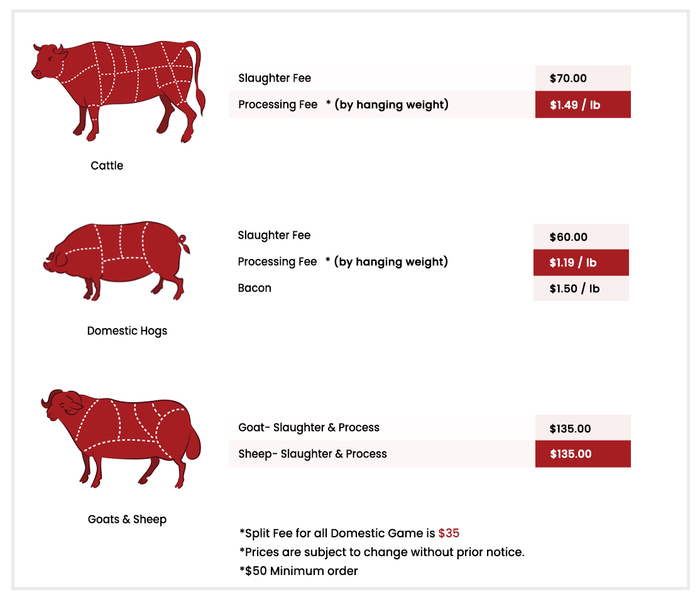Click the red sheep $135.00 price box
700x597 pixels.
click(x=582, y=454)
